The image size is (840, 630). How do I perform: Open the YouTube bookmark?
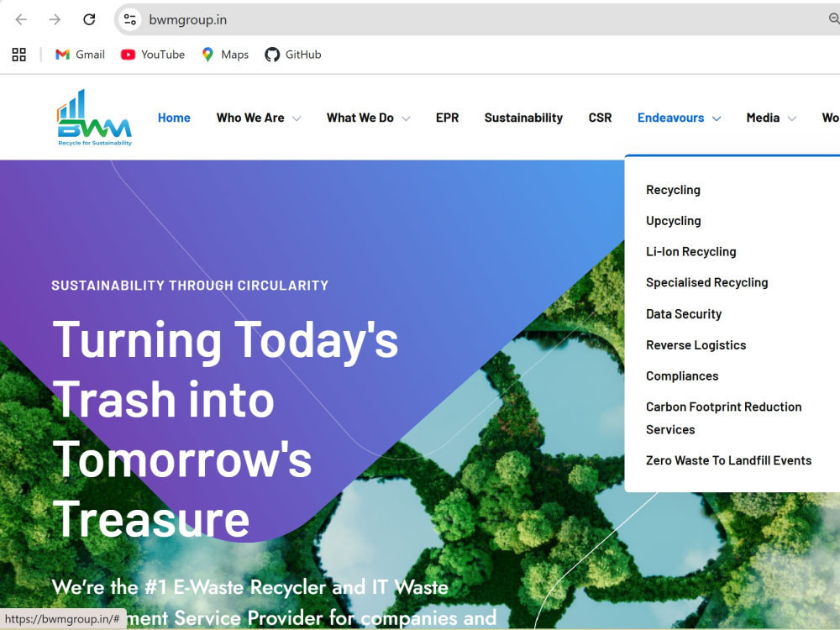point(153,55)
